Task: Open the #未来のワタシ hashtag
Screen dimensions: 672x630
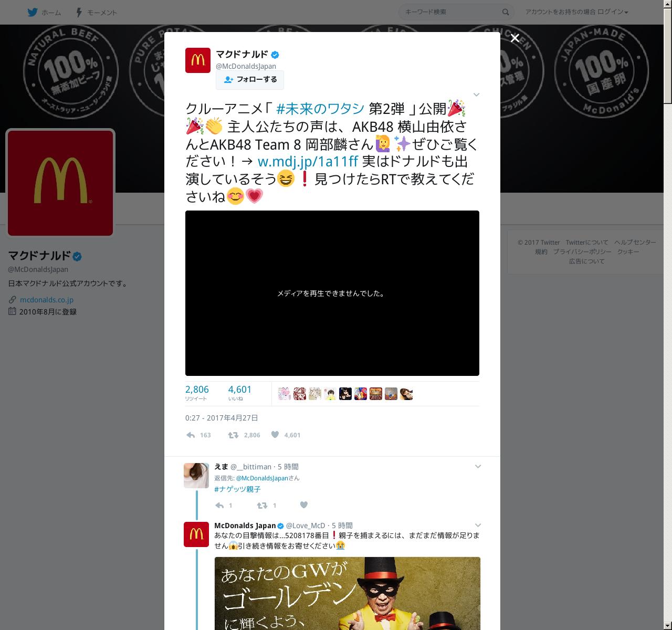Action: tap(320, 109)
